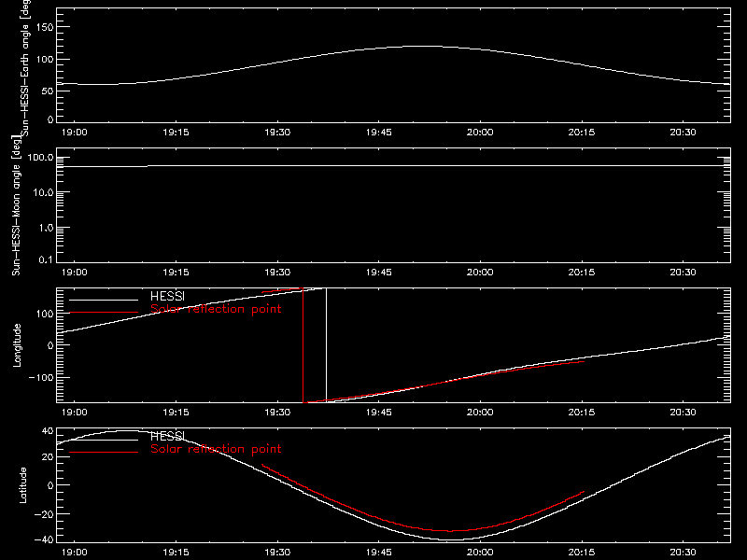This screenshot has width=747, height=560.
Task: Click the 20:15 tick label under Longitude plot
Action: click(581, 413)
